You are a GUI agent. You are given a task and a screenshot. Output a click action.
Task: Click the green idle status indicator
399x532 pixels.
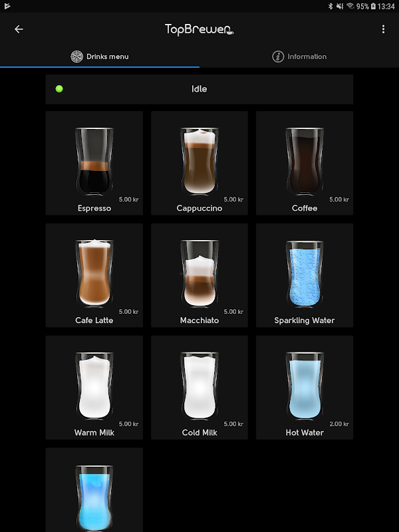pyautogui.click(x=59, y=89)
